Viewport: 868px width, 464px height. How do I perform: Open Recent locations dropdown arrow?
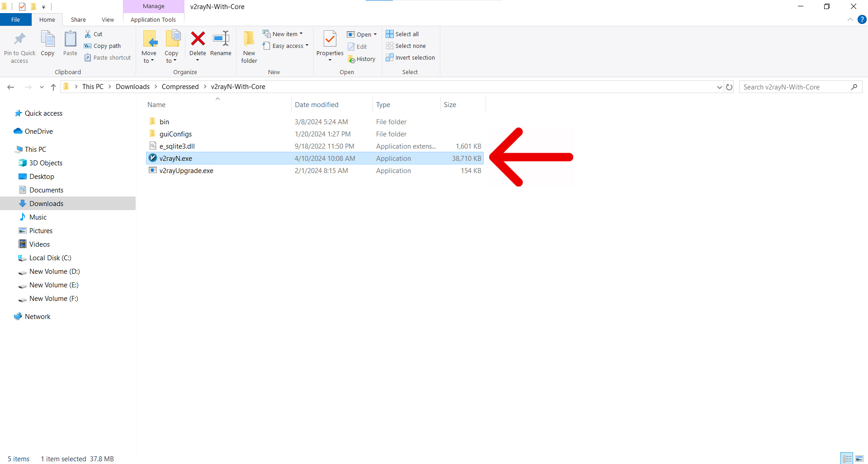42,87
